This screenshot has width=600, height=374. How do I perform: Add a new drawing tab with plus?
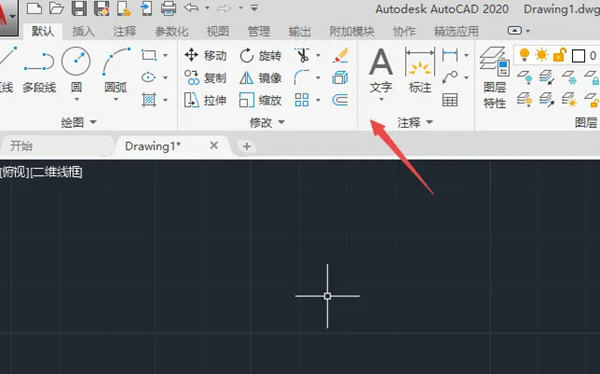coord(246,146)
